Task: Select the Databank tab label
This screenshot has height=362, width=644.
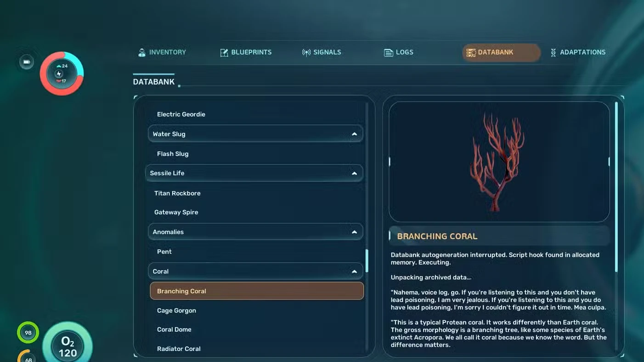Action: (x=496, y=52)
